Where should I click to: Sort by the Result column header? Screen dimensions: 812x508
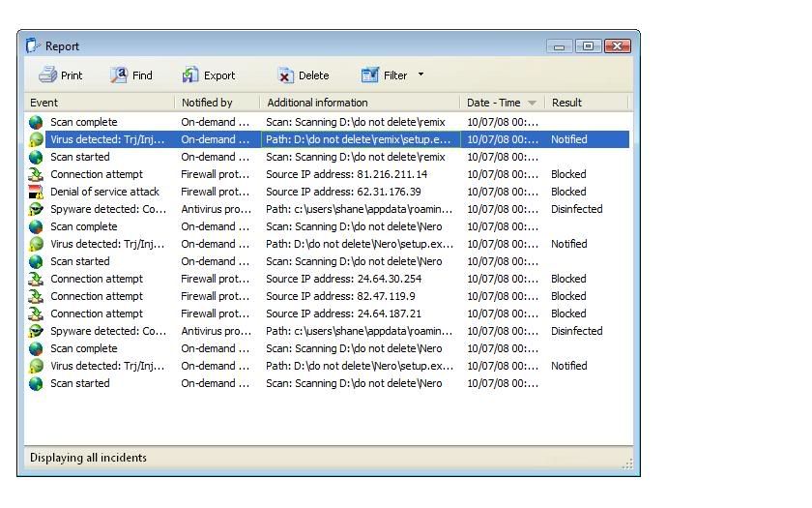point(584,103)
